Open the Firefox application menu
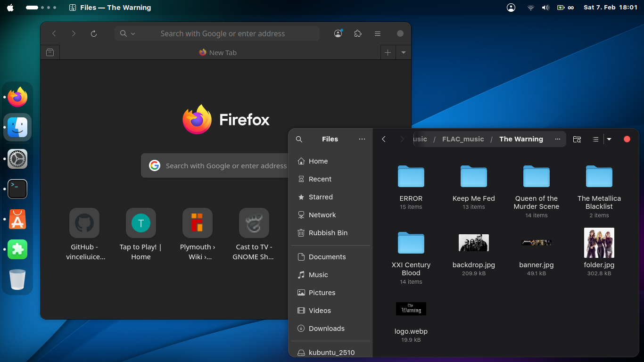 377,33
